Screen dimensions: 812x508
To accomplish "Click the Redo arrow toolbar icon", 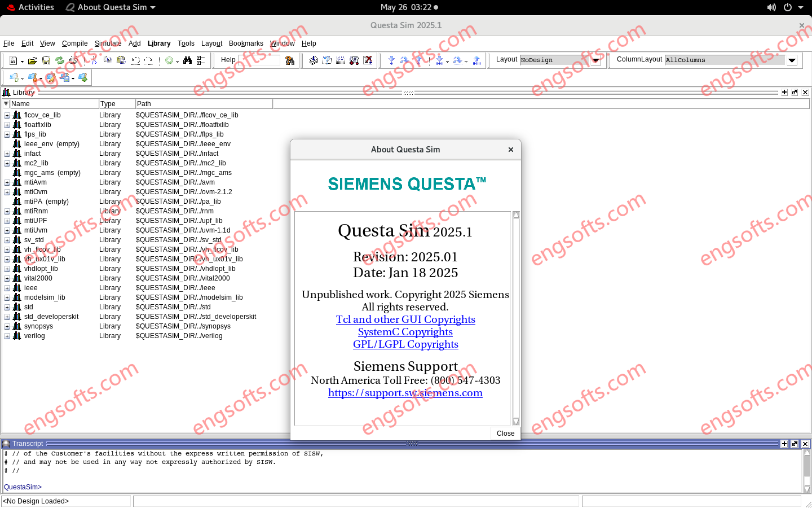I will point(148,60).
